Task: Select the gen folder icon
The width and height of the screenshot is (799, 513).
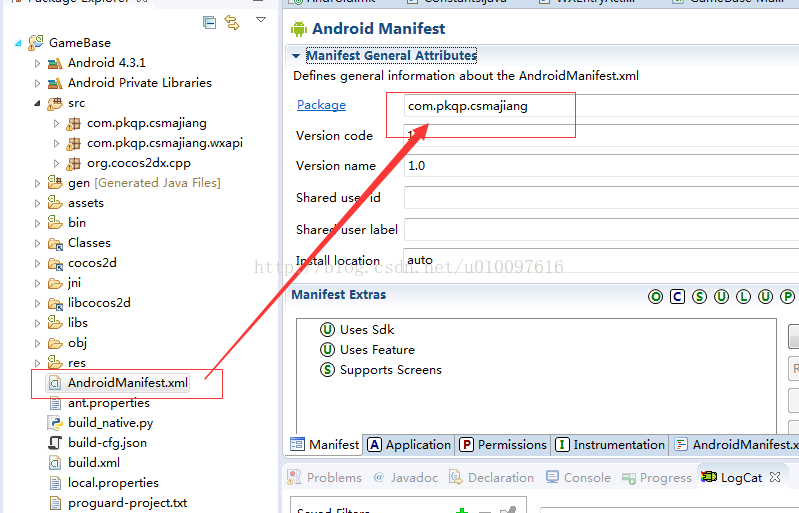Action: [x=55, y=182]
